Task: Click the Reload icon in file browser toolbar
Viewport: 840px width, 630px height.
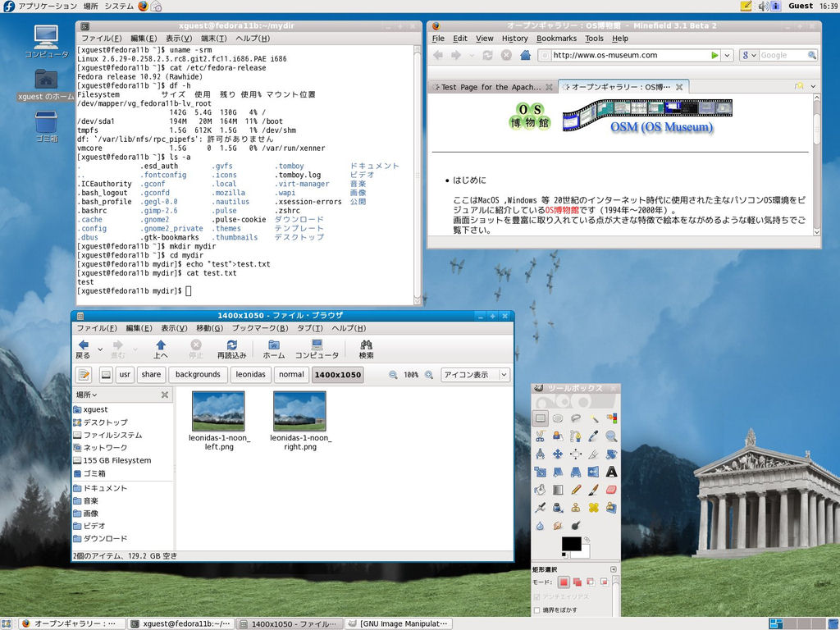Action: point(232,349)
